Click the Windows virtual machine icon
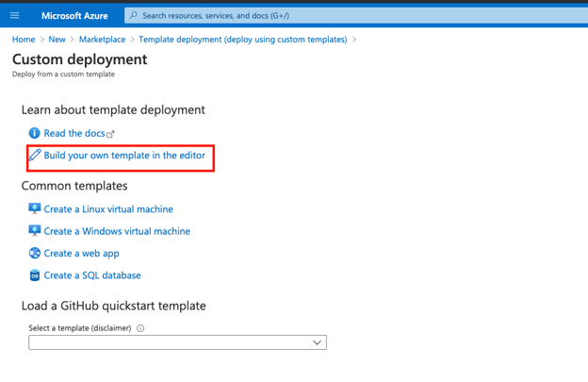 click(x=35, y=231)
